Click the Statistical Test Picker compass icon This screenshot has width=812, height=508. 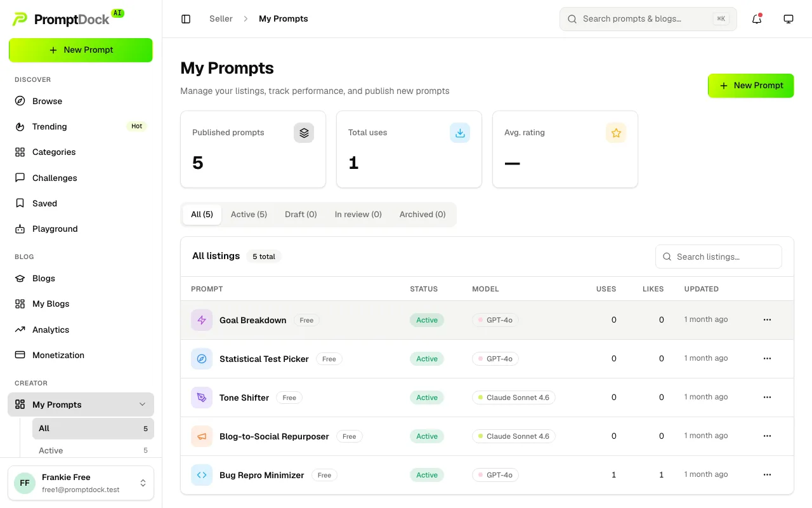click(202, 359)
